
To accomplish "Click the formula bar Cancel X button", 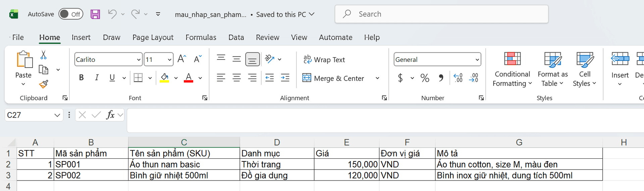I will (x=82, y=115).
